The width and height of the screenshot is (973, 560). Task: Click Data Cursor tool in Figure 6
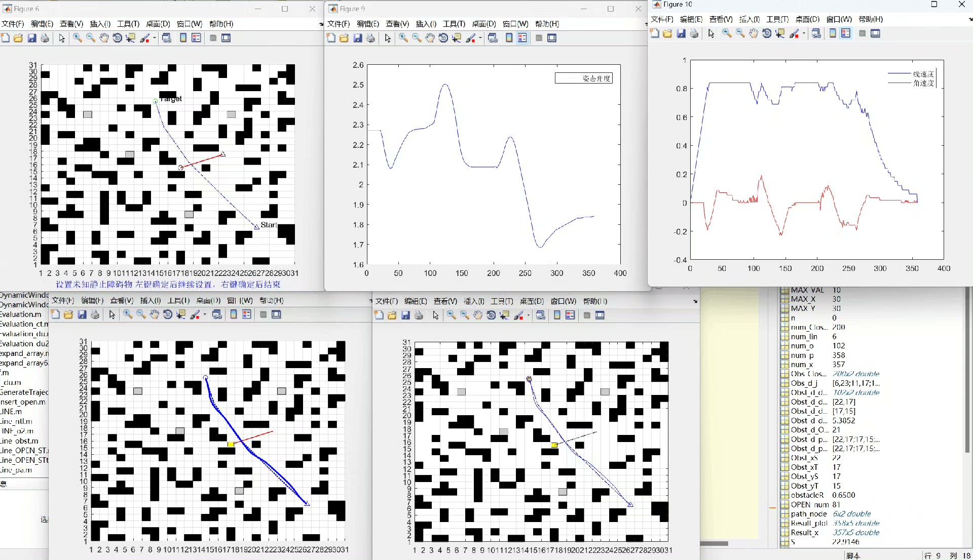coord(131,38)
